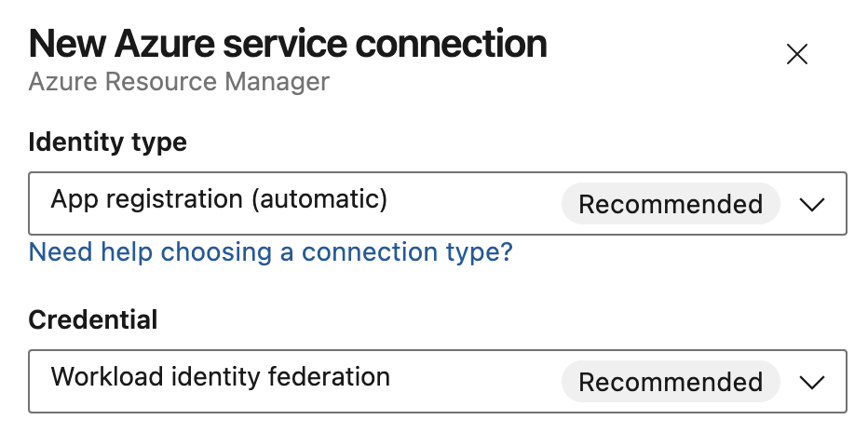The height and width of the screenshot is (447, 868).
Task: Select the Identity type field label
Action: click(x=107, y=142)
